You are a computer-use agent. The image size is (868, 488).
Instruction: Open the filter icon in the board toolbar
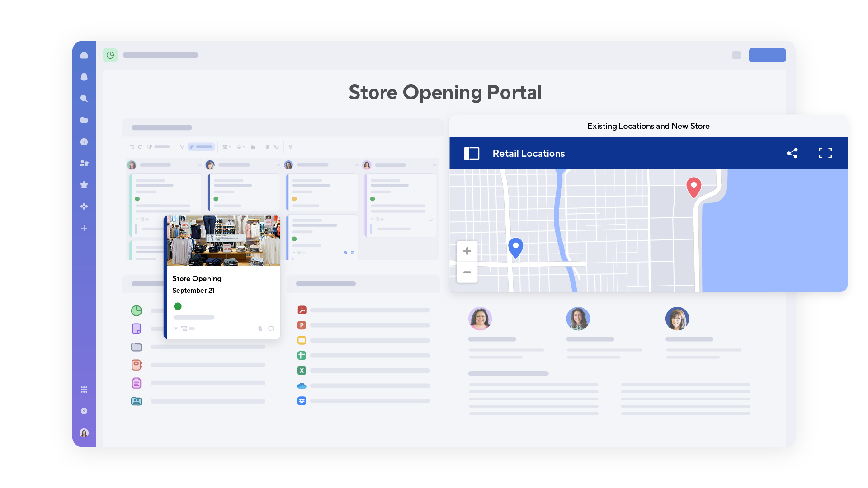[x=182, y=147]
